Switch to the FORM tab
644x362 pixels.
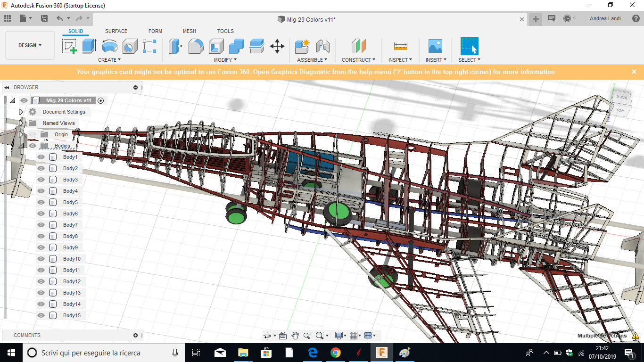pos(155,31)
